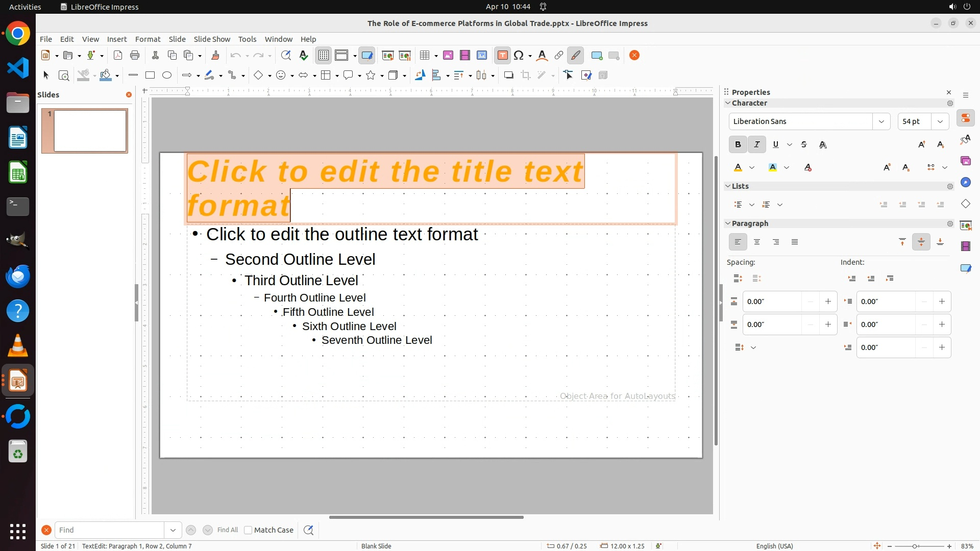Image resolution: width=980 pixels, height=551 pixels.
Task: Enable the Match Case checkbox
Action: click(248, 530)
